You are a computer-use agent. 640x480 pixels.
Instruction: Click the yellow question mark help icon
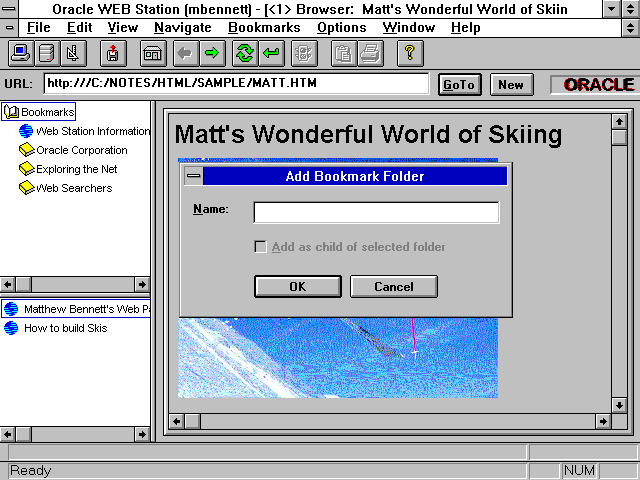(410, 53)
